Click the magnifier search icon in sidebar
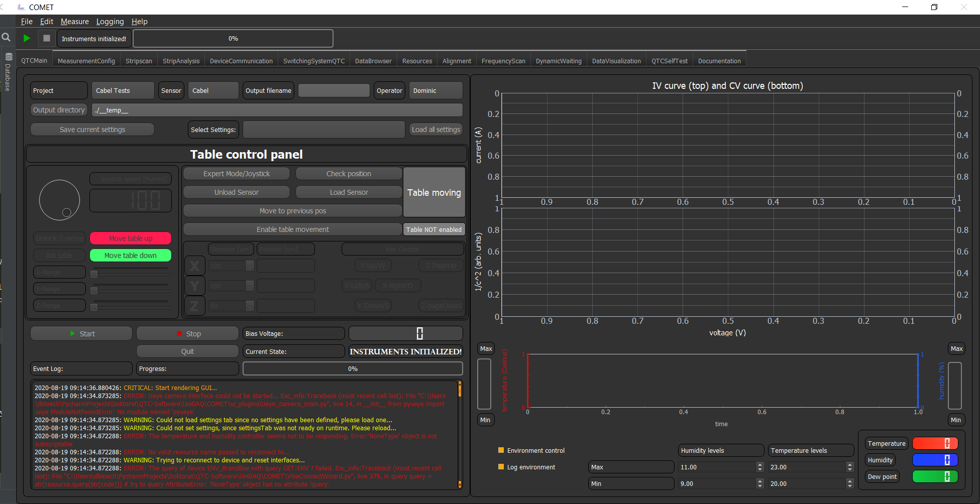Screen dimensions: 980x504 (x=6, y=37)
